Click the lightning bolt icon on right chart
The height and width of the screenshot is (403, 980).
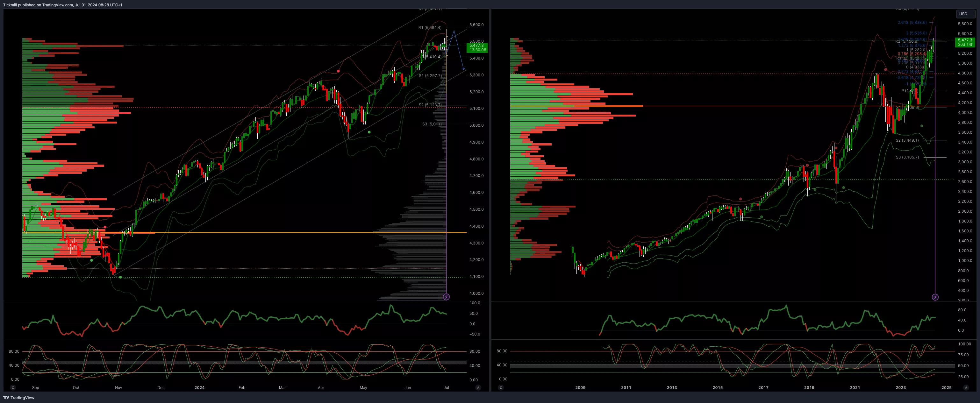pyautogui.click(x=935, y=297)
